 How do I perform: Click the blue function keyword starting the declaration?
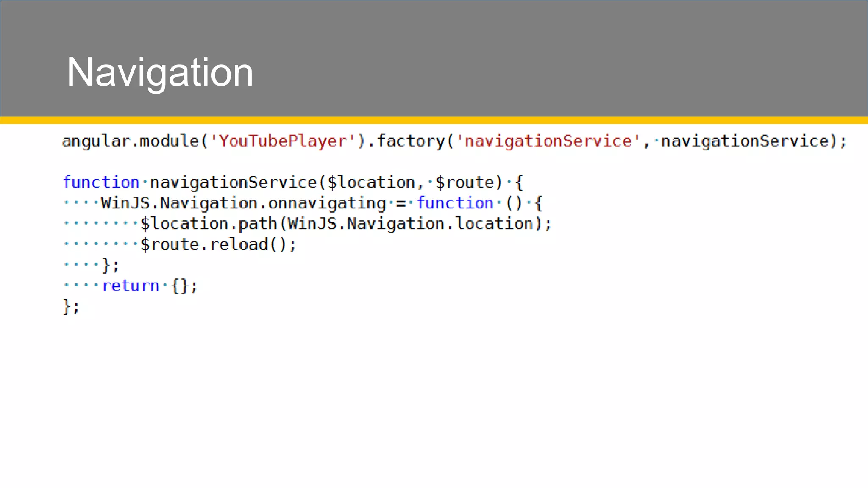click(101, 182)
